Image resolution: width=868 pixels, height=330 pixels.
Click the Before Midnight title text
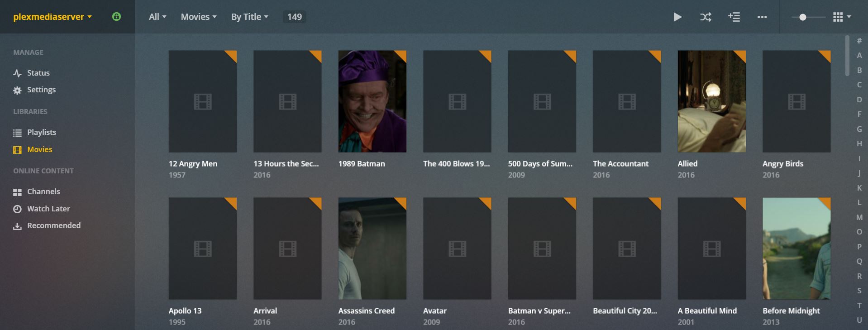click(791, 311)
